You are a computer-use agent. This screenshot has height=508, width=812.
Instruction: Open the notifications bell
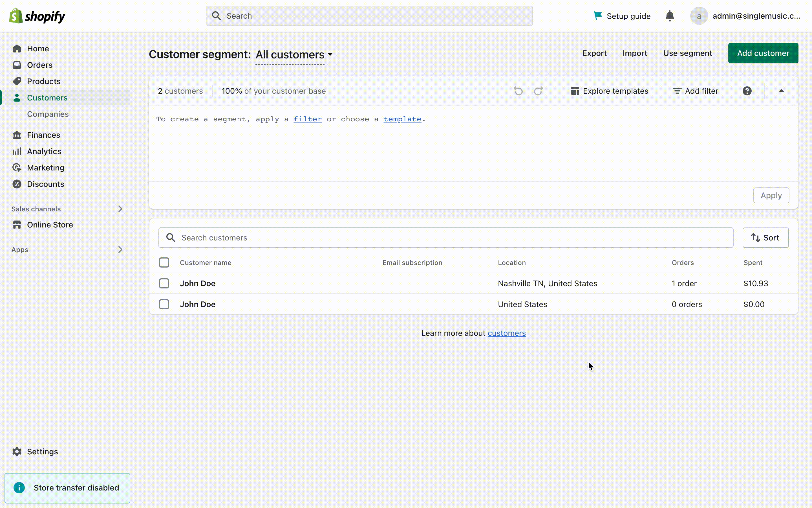670,16
